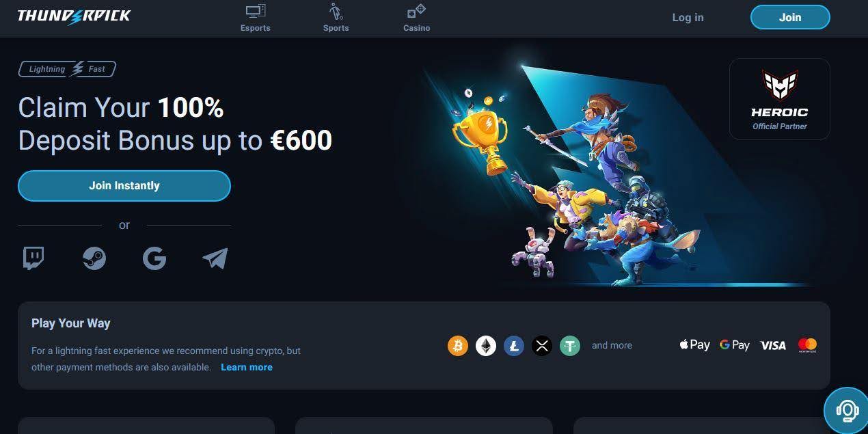Sign up with the Twitch icon
Image resolution: width=868 pixels, height=434 pixels.
tap(33, 258)
